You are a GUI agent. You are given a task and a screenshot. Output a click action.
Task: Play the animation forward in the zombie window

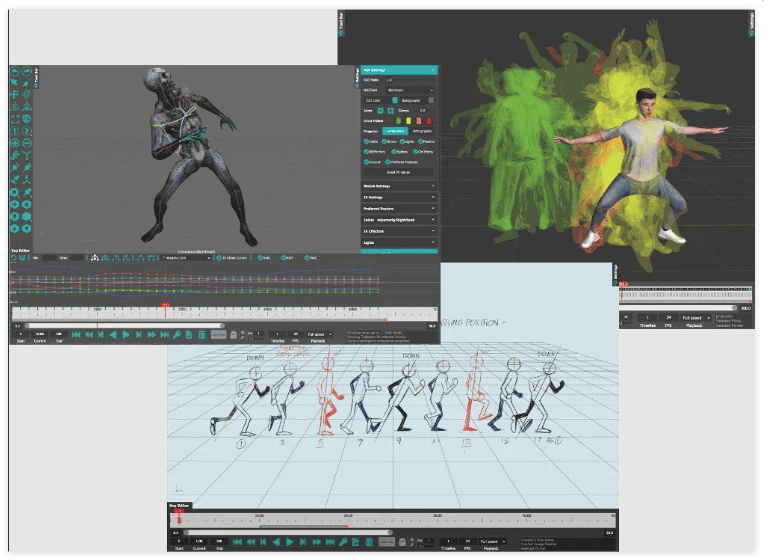(x=126, y=334)
